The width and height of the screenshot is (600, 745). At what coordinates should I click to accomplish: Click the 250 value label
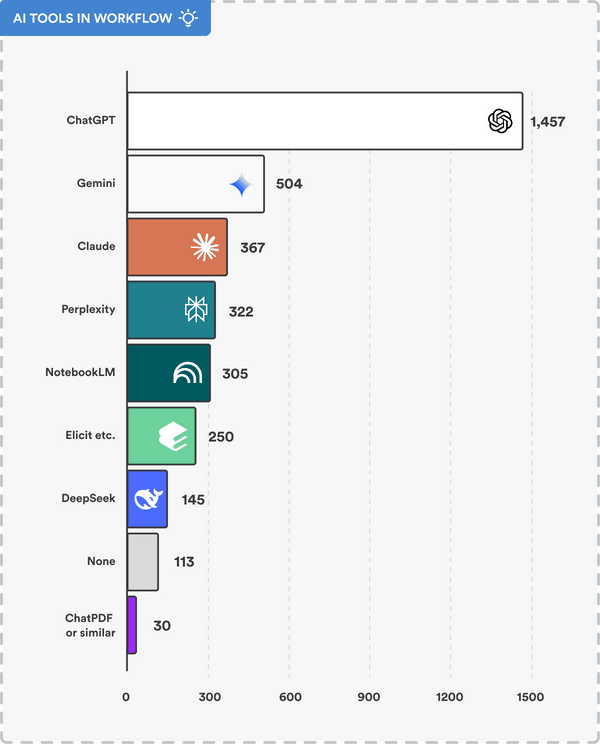(220, 437)
